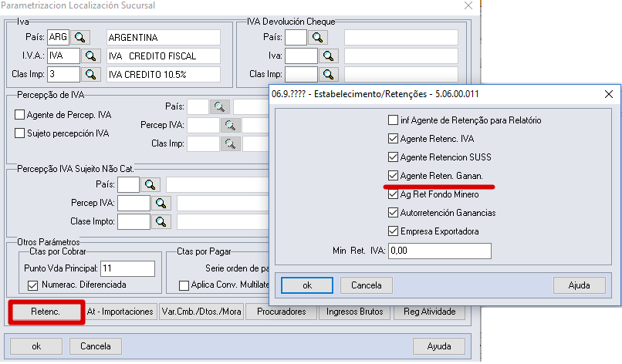
Task: Uncheck Agente Retenc. IVA
Action: 393,139
